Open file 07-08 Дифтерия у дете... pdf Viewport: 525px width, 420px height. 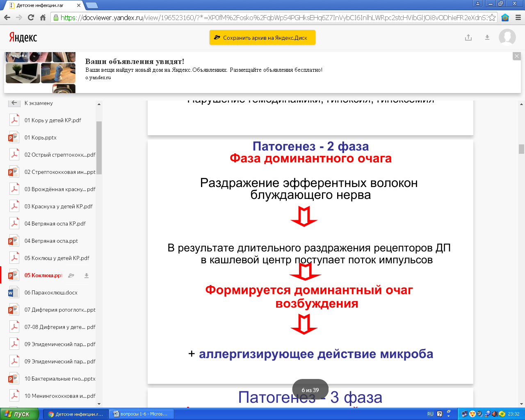point(60,327)
